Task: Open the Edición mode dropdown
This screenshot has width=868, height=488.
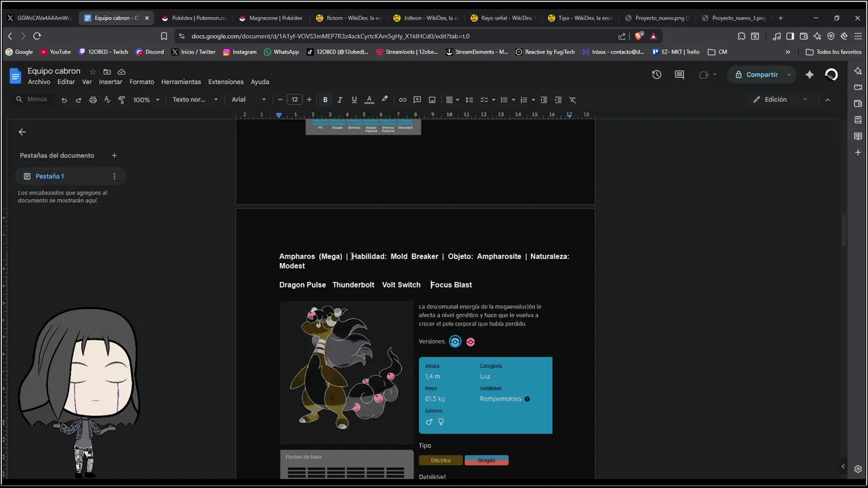Action: 781,100
